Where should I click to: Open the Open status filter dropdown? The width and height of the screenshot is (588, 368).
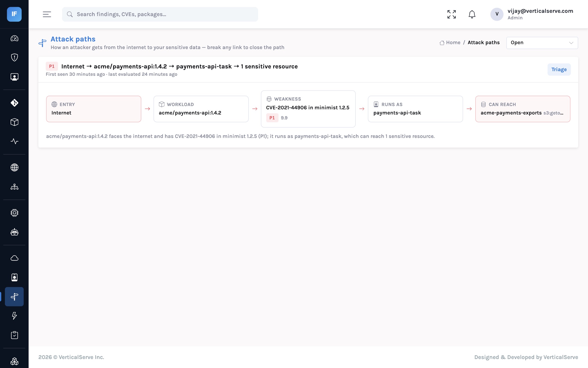pyautogui.click(x=542, y=43)
